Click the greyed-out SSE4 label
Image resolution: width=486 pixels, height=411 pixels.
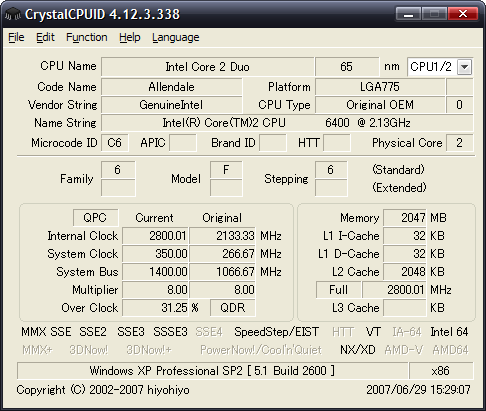click(209, 332)
